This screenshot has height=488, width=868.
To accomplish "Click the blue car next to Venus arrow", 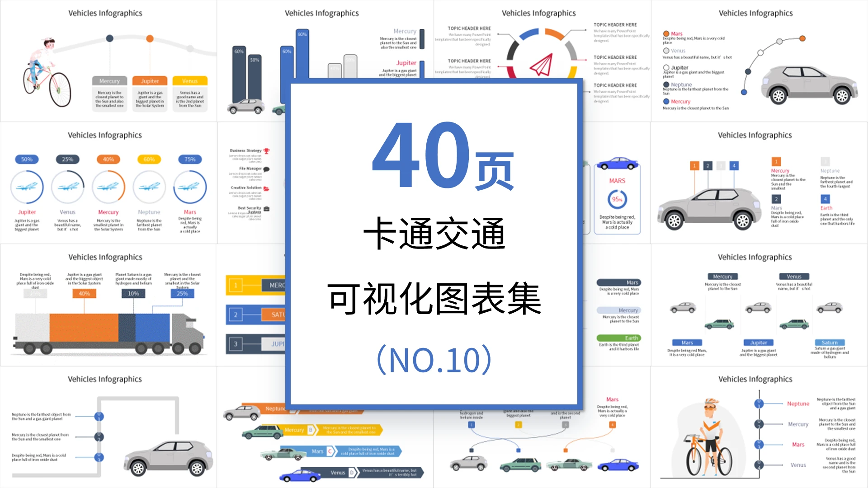I will point(300,475).
